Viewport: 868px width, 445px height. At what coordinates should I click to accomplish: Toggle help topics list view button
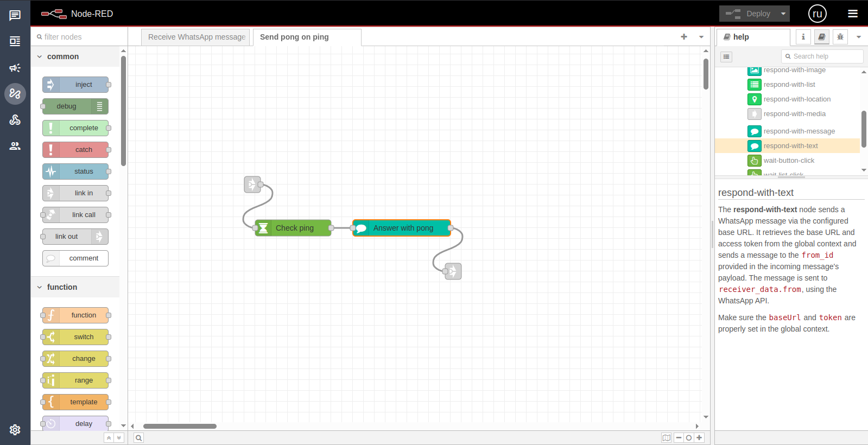(726, 56)
